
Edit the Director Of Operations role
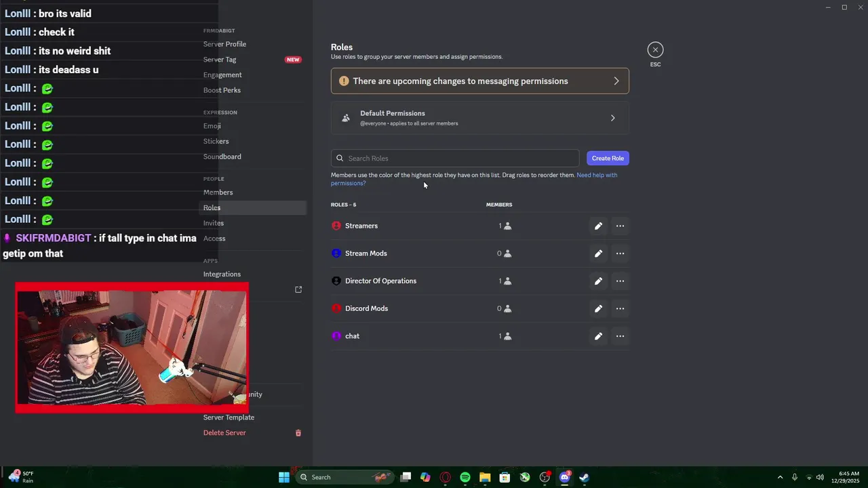point(598,281)
